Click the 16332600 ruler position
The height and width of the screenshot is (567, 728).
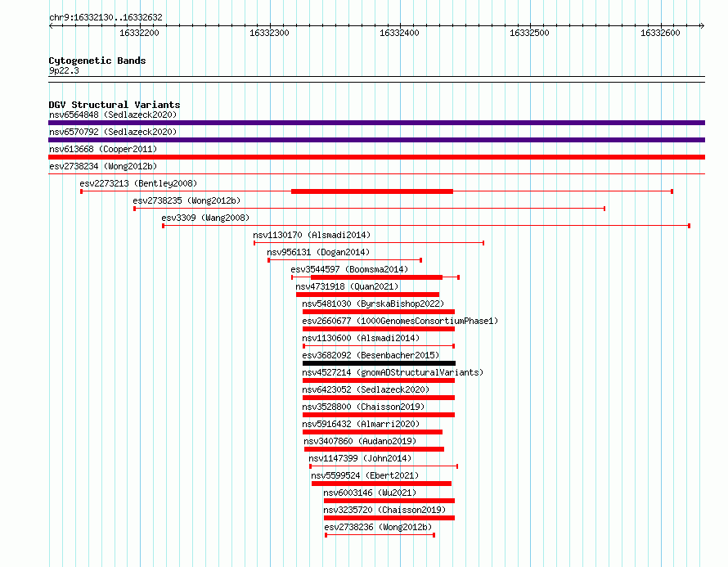coord(660,33)
